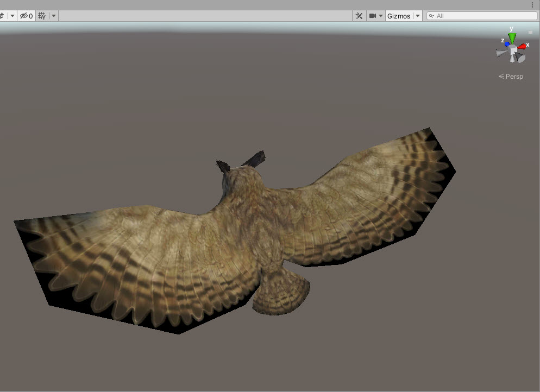The width and height of the screenshot is (540, 392).
Task: Expand Gizmos dropdown arrow
Action: pyautogui.click(x=417, y=16)
